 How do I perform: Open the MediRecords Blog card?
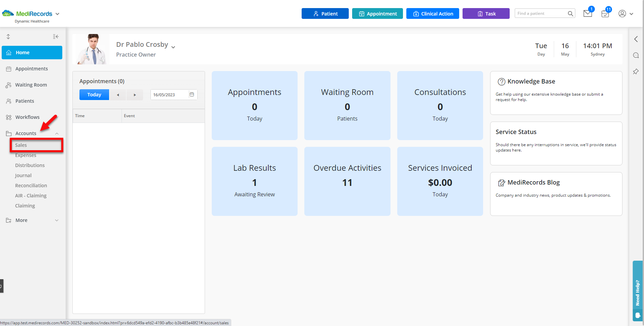pyautogui.click(x=556, y=194)
